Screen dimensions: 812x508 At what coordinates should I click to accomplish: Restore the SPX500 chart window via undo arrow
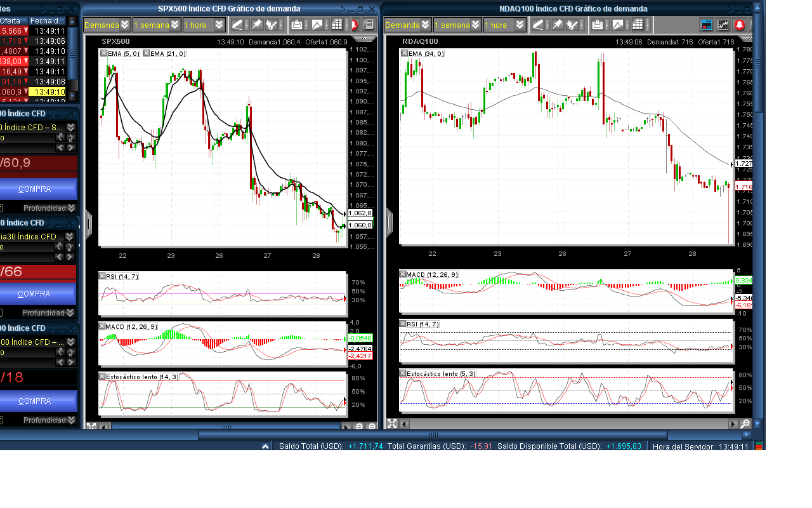[x=343, y=9]
